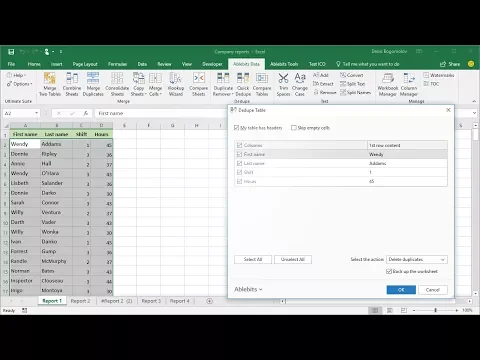Click the Unselect All button

293,259
